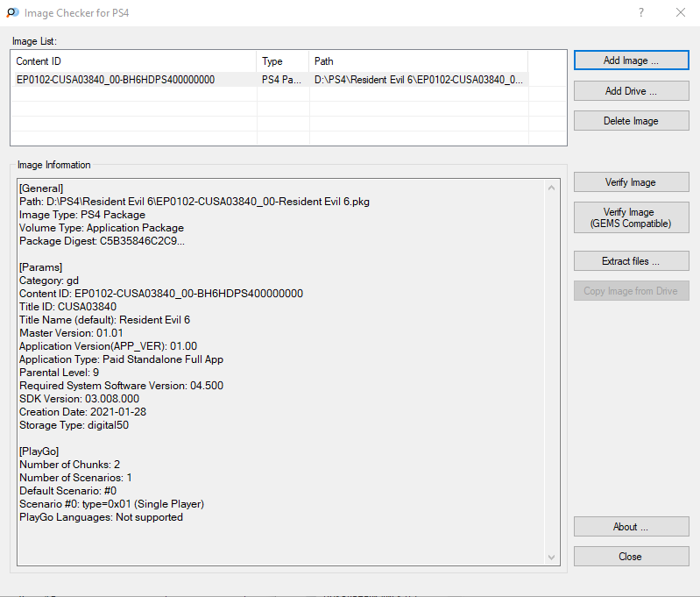Click 'Application Type: Paid Standalone Full App'
The image size is (700, 597).
click(121, 359)
